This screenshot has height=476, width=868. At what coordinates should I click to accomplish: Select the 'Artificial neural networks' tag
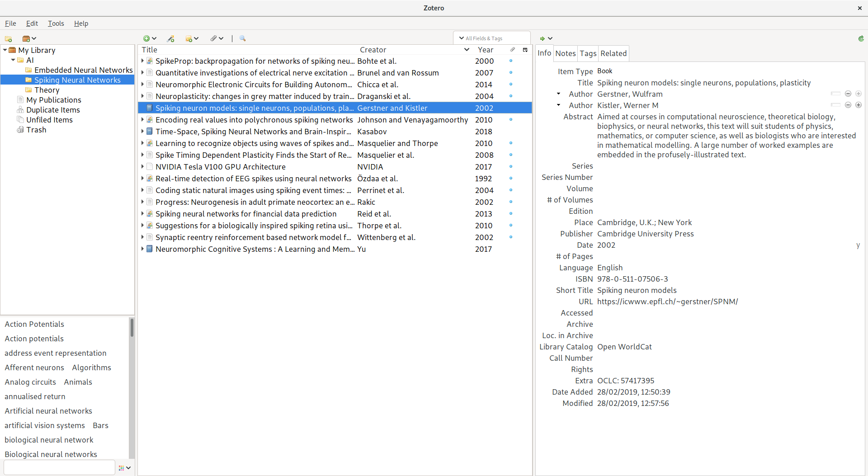[48, 411]
